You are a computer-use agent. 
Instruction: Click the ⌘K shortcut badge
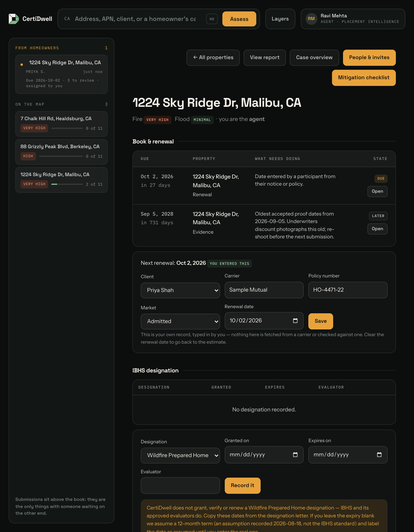click(212, 19)
